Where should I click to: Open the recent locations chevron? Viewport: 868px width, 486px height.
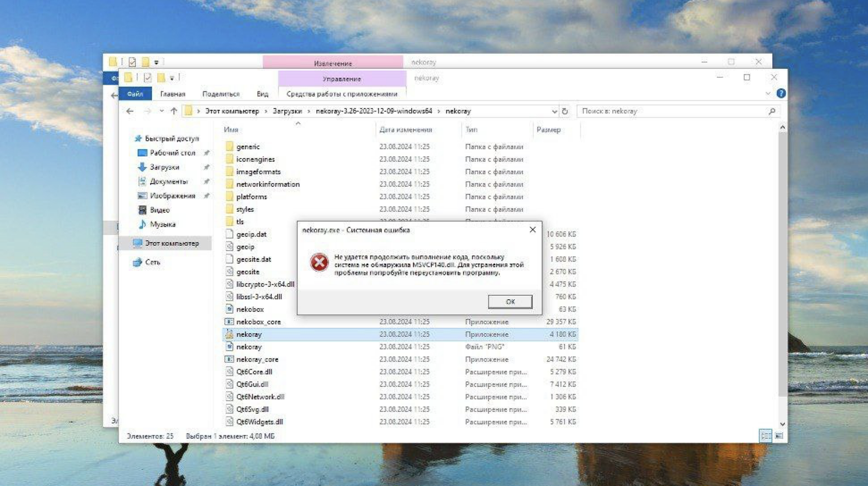[161, 111]
